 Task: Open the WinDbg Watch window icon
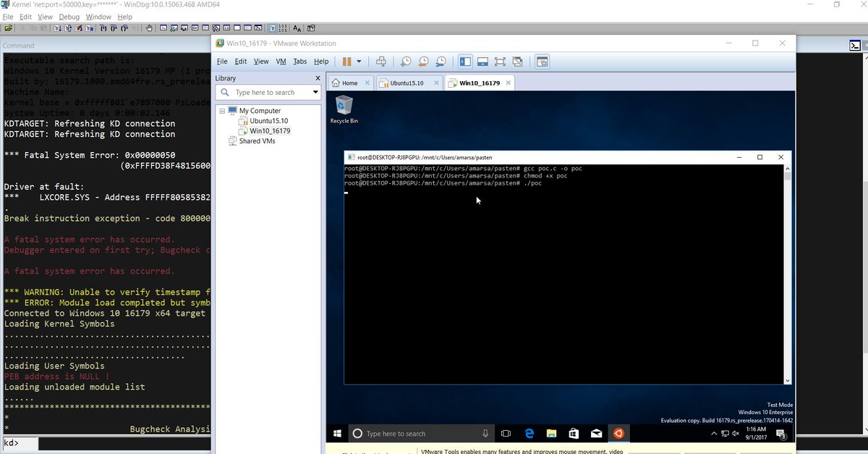[x=174, y=28]
